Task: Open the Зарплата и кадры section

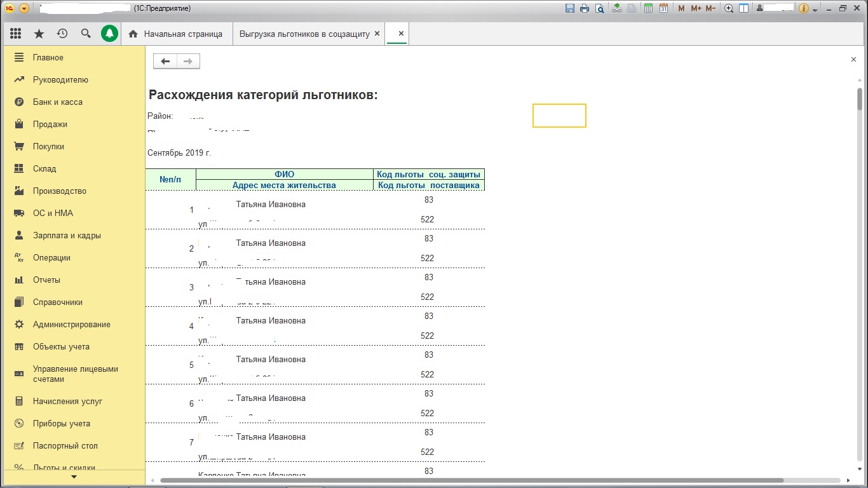Action: [73, 235]
